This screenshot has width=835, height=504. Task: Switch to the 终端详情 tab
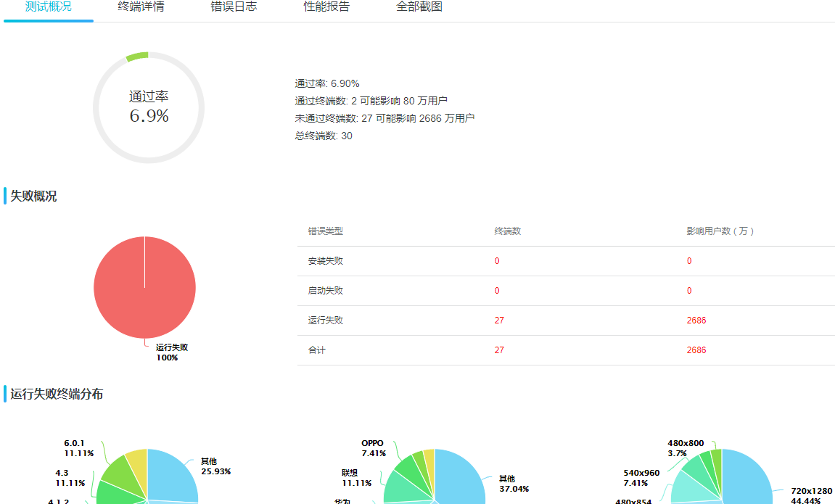(x=141, y=7)
